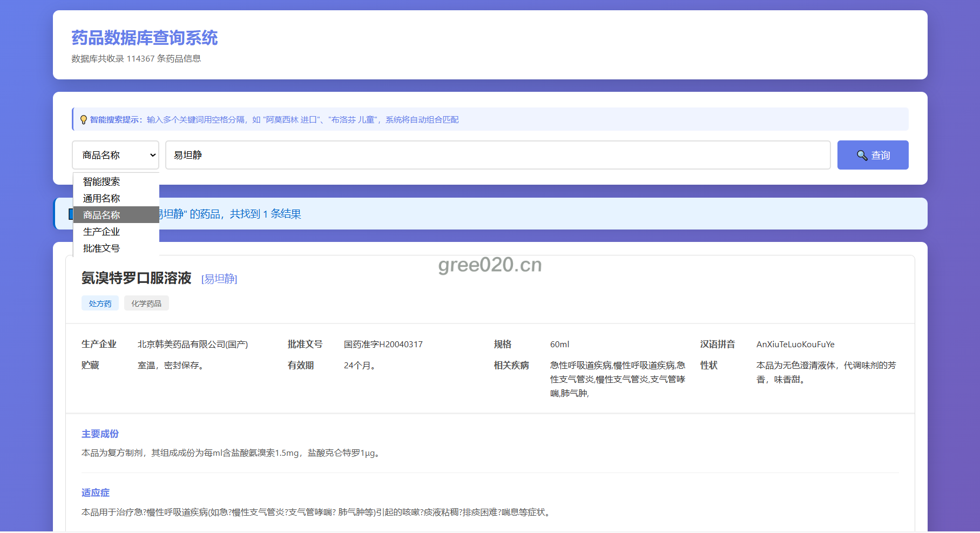The height and width of the screenshot is (533, 980).
Task: Pick the highlighted 商品名称 list option
Action: 102,215
